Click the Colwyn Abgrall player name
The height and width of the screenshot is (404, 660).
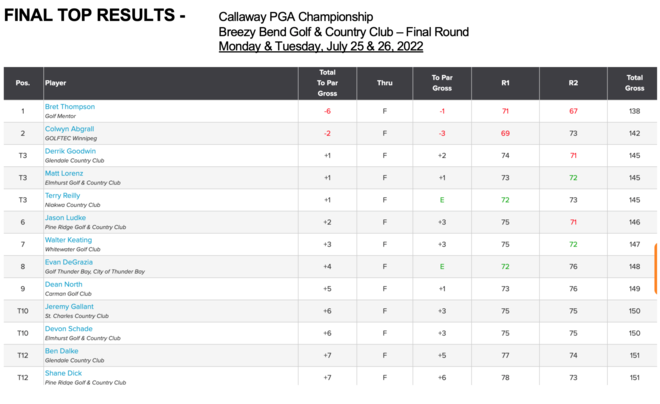[x=69, y=129]
